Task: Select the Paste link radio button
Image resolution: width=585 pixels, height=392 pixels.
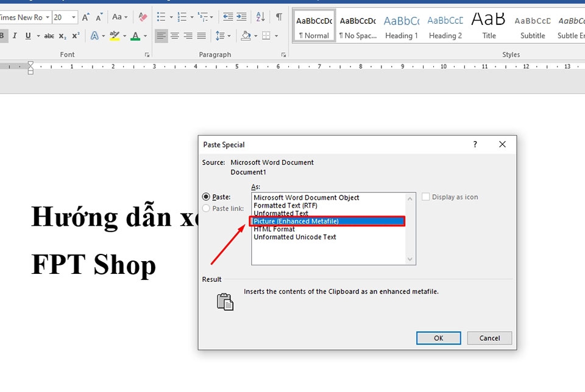Action: point(206,208)
